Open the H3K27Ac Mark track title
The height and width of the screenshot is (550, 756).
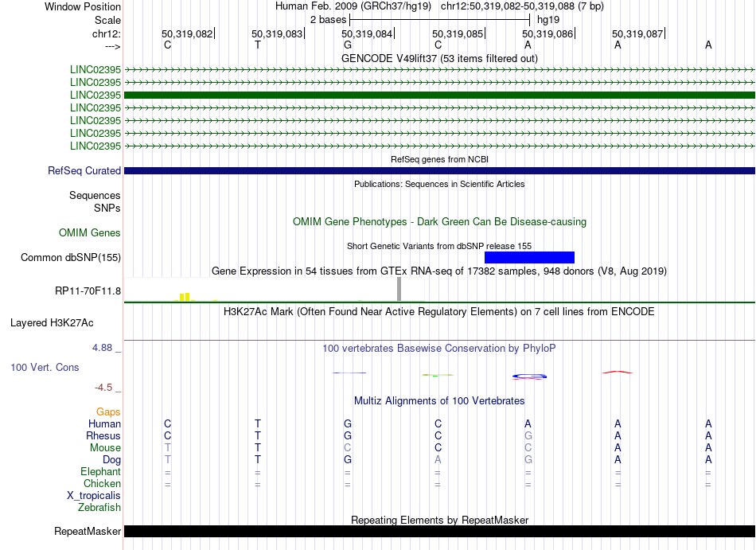point(439,311)
